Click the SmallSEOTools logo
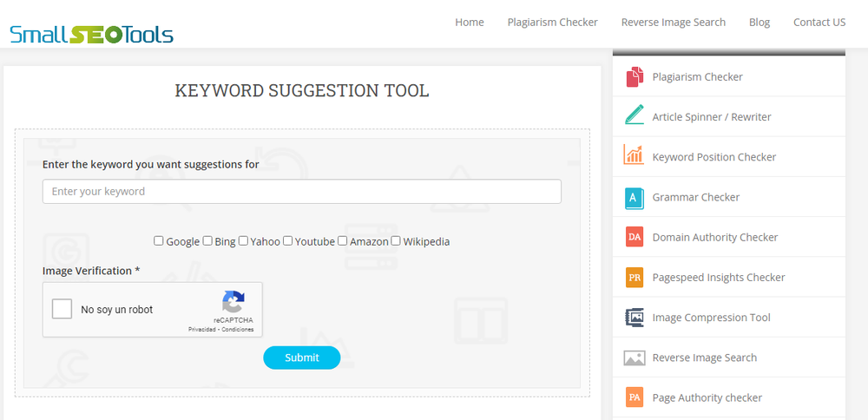Viewport: 868px width, 420px height. coord(91,34)
